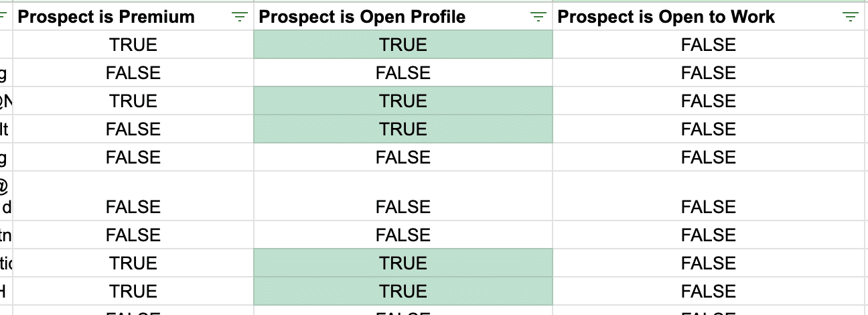Select eighth-row TRUE cell under Prospect is Premium
This screenshot has width=868, height=315.
(x=133, y=263)
